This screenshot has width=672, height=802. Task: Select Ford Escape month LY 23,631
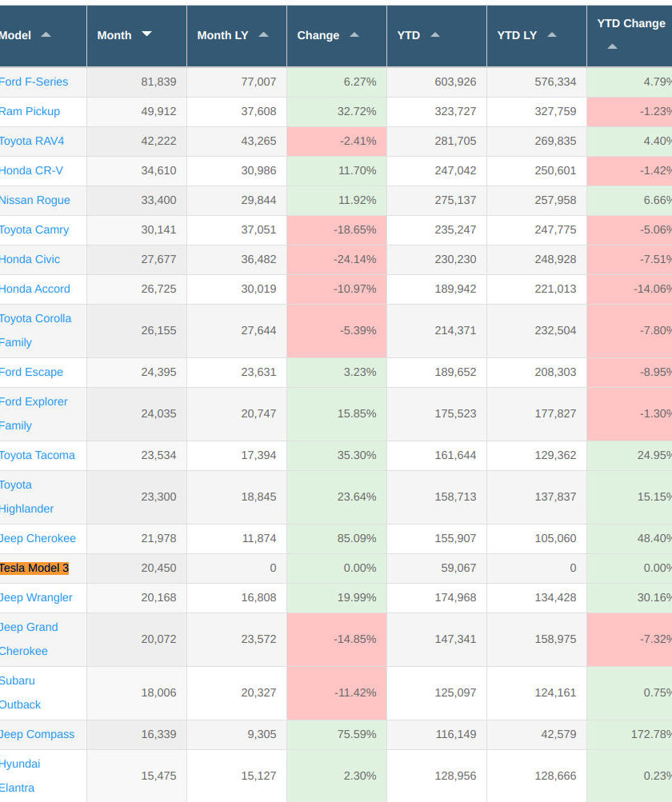pos(258,373)
